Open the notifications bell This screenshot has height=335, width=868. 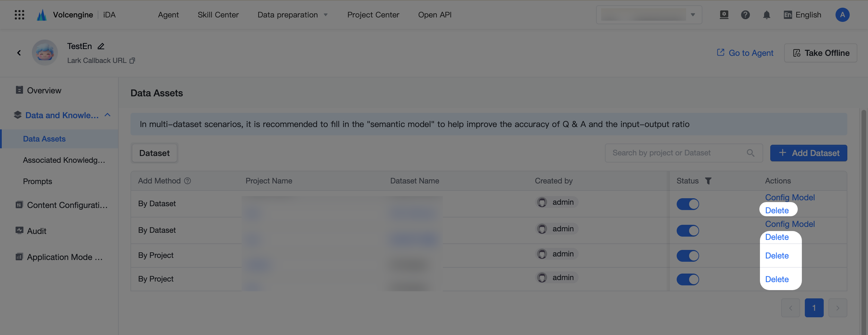point(766,15)
